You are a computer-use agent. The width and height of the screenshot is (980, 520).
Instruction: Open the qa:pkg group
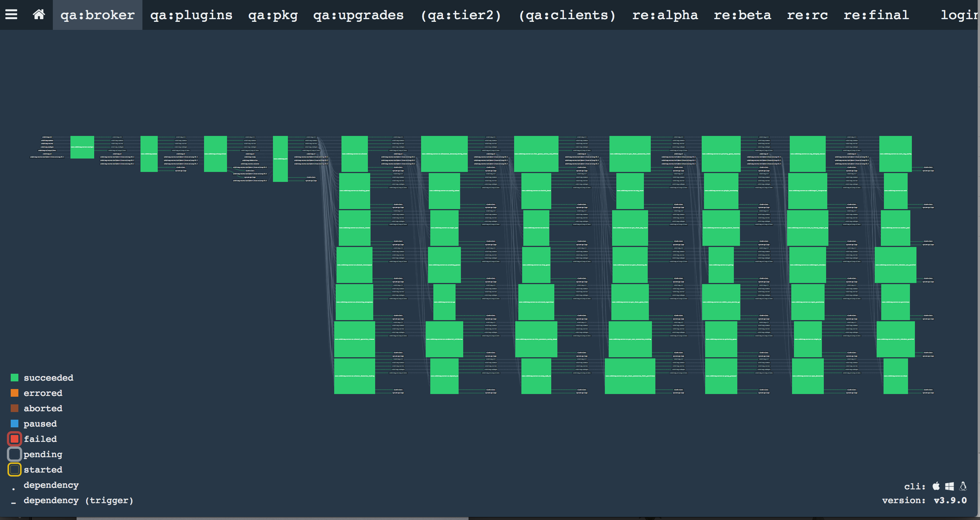(x=273, y=15)
